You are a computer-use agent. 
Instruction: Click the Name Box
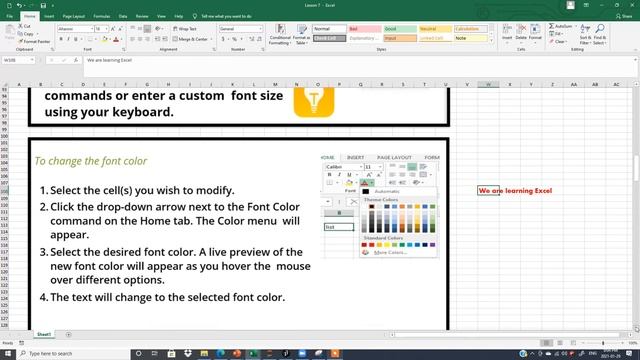tap(18, 60)
